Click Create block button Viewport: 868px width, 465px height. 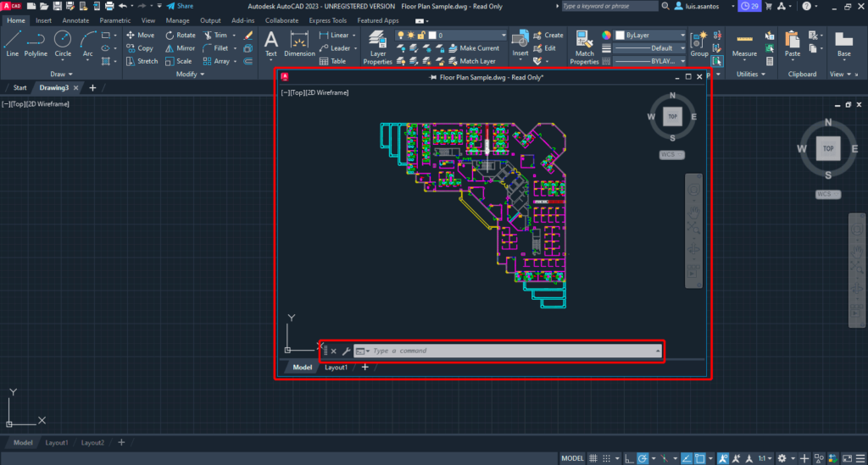[548, 35]
